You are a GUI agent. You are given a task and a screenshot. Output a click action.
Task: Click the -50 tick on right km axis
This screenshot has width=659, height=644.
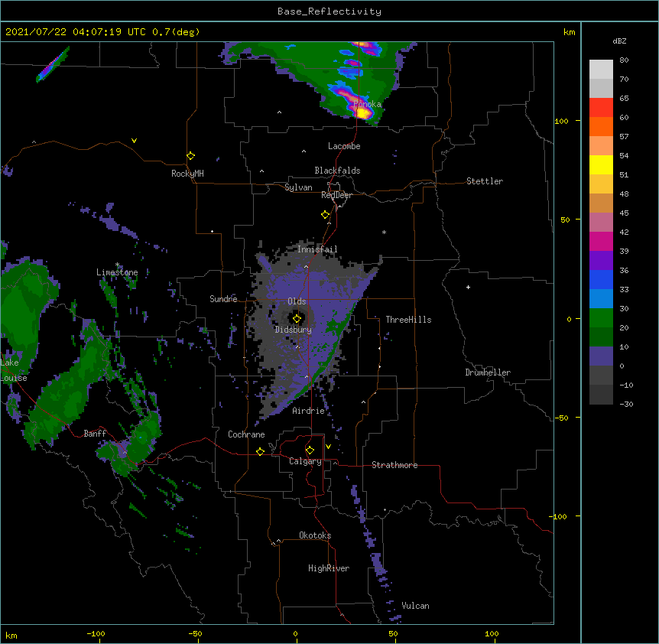pyautogui.click(x=561, y=418)
